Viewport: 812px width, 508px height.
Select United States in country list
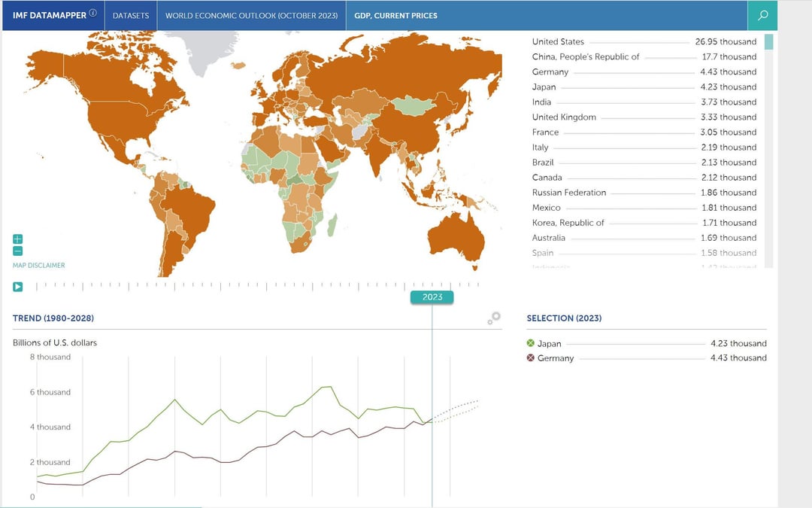pyautogui.click(x=558, y=42)
